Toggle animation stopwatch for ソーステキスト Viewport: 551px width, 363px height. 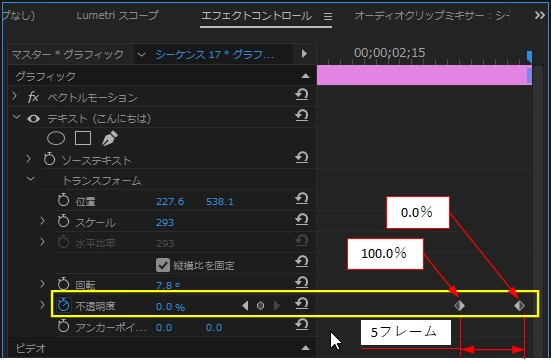pos(50,159)
